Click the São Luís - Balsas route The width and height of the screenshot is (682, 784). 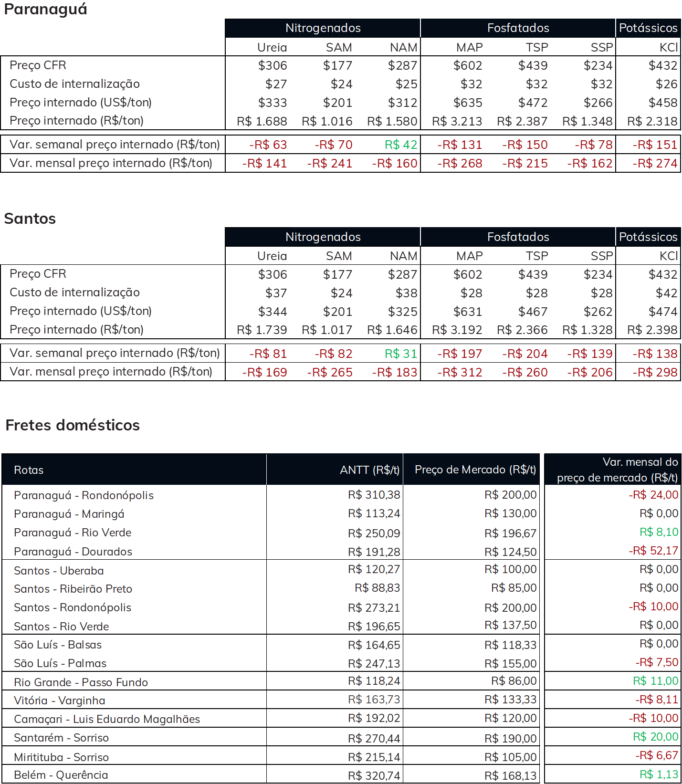click(x=58, y=645)
